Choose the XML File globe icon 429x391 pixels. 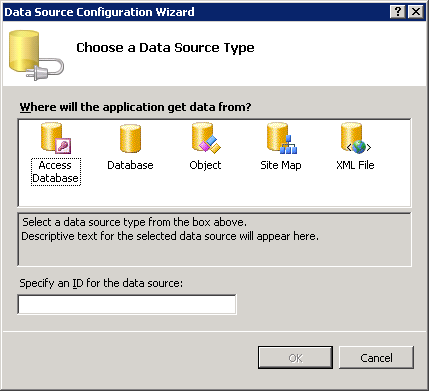pos(356,138)
